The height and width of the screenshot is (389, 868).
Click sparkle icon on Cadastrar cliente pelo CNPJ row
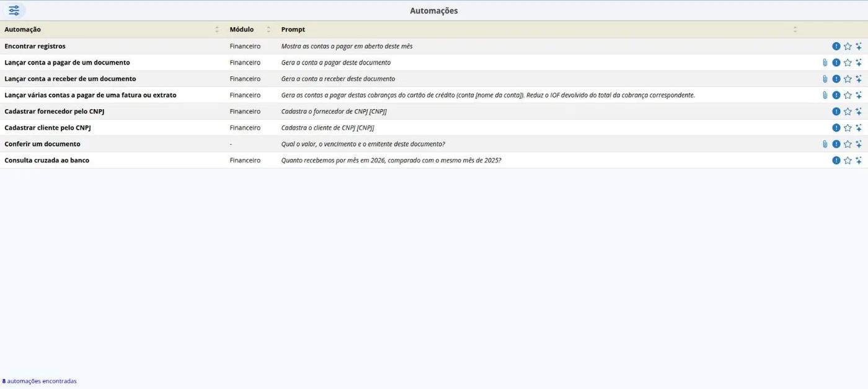pyautogui.click(x=859, y=128)
